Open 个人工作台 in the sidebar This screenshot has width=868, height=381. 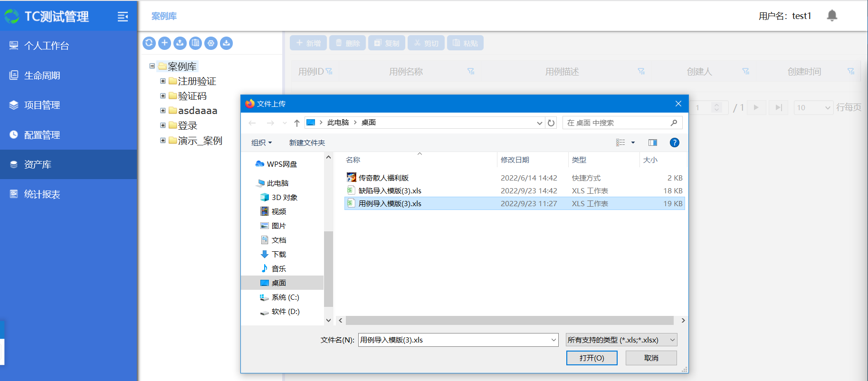[x=68, y=46]
